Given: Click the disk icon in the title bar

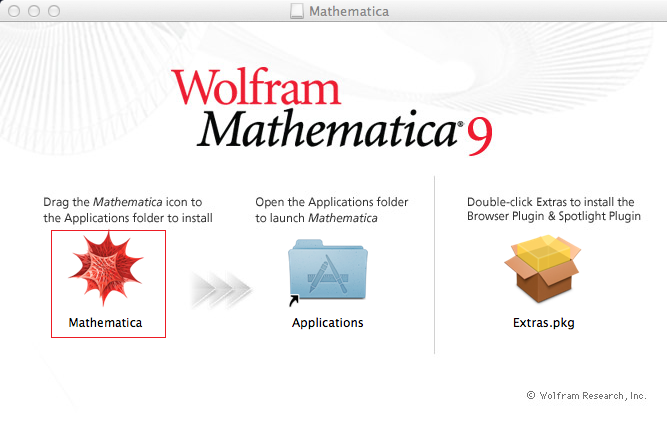Looking at the screenshot, I should 297,11.
